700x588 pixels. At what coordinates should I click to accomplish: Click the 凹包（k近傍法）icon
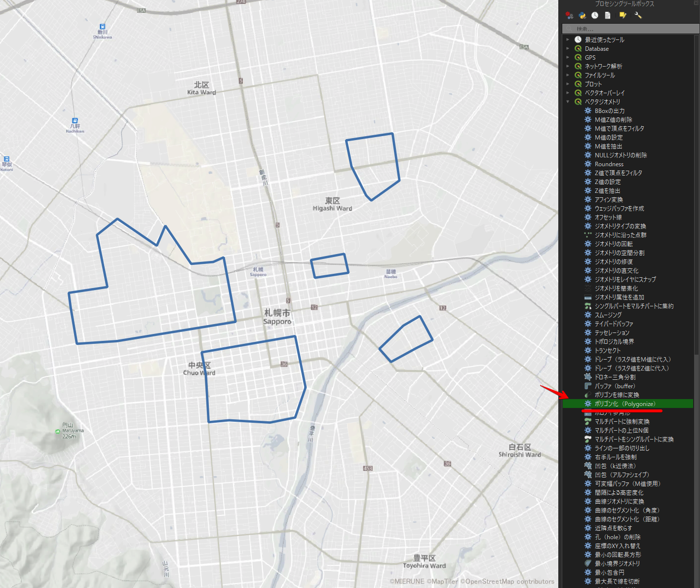pyautogui.click(x=588, y=466)
